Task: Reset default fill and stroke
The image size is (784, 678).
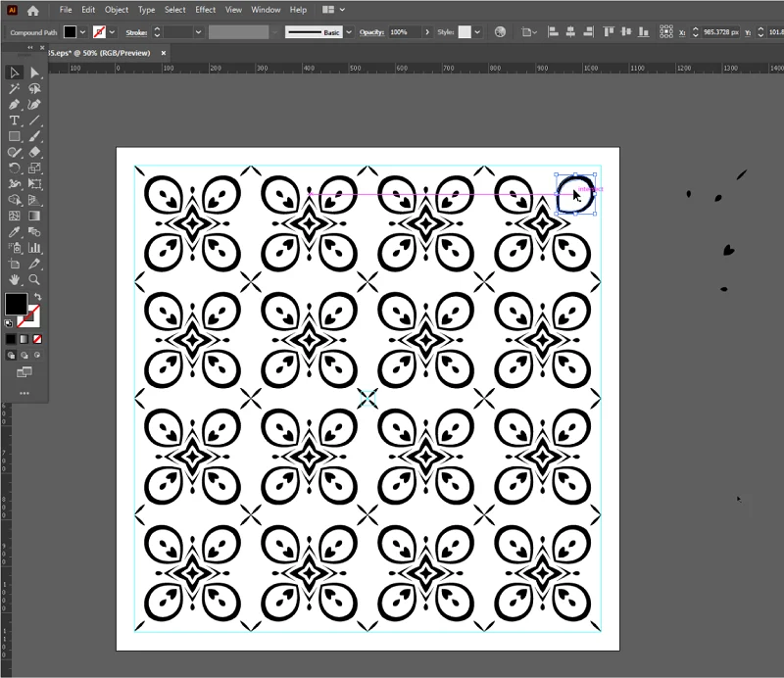Action: point(9,323)
